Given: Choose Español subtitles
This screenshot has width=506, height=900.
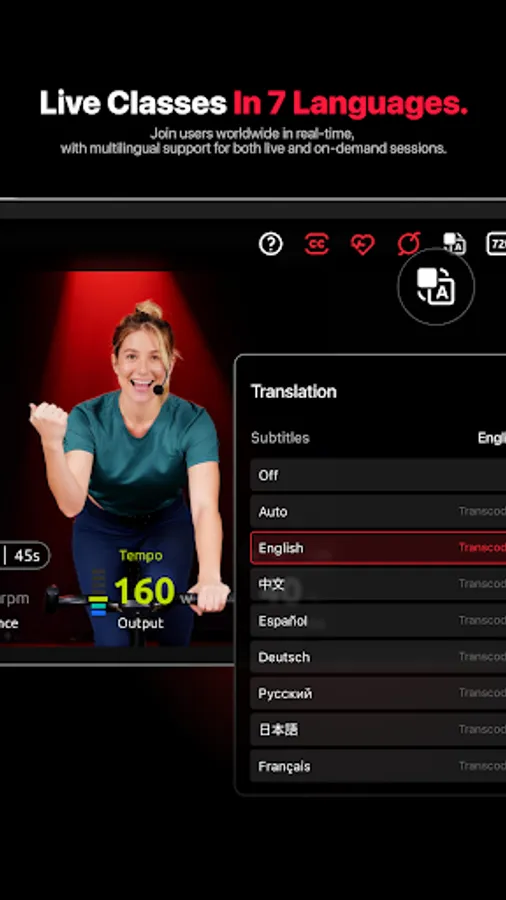Looking at the screenshot, I should pos(378,621).
